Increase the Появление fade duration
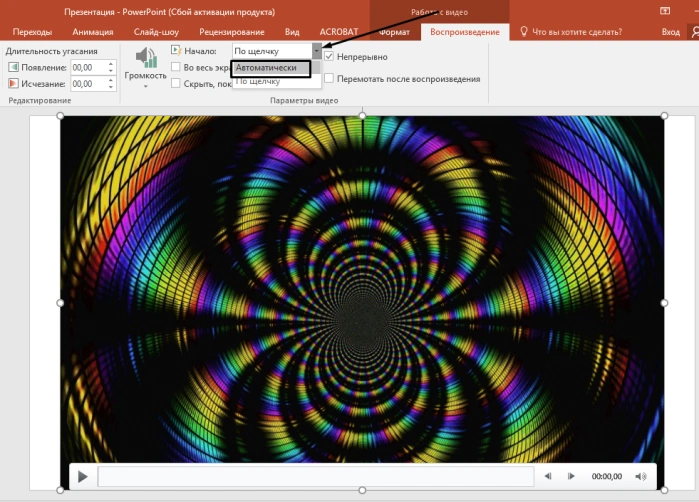 coord(111,64)
